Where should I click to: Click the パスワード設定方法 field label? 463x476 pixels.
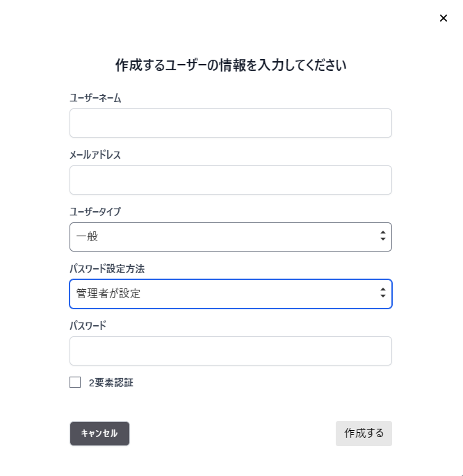pos(107,269)
